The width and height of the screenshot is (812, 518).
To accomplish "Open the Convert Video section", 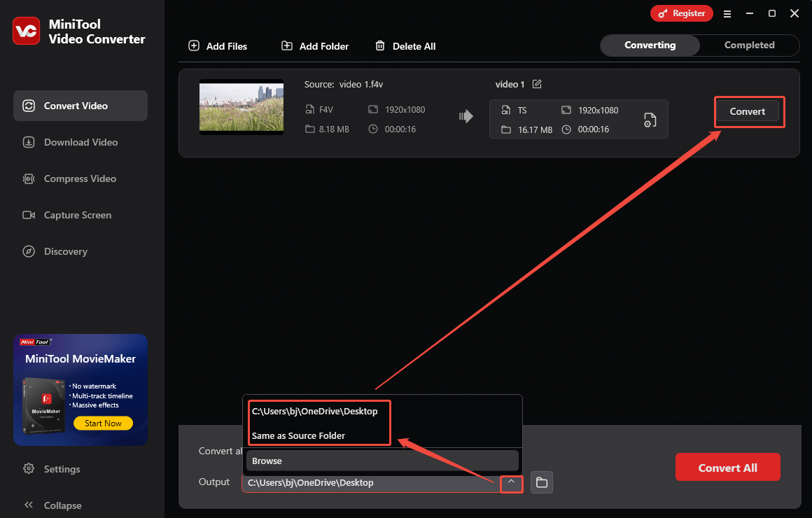I will [80, 106].
